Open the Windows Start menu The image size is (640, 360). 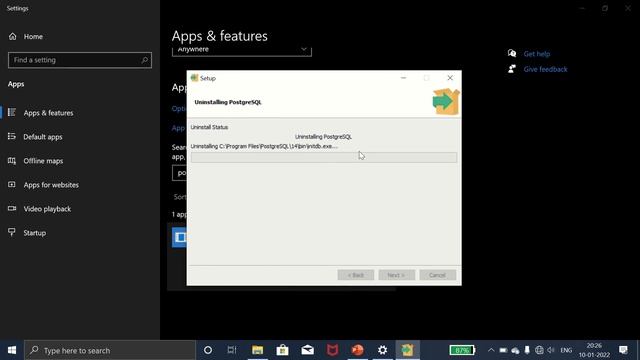tap(12, 350)
